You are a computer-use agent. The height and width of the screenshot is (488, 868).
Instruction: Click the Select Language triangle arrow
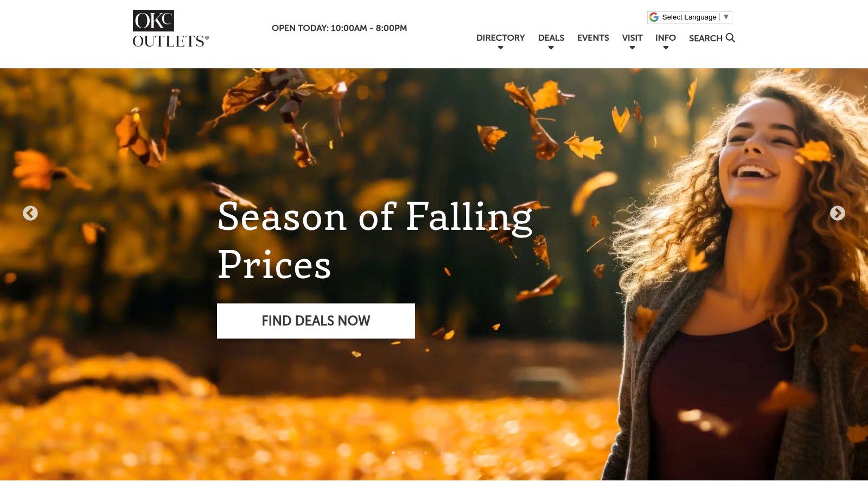[726, 17]
